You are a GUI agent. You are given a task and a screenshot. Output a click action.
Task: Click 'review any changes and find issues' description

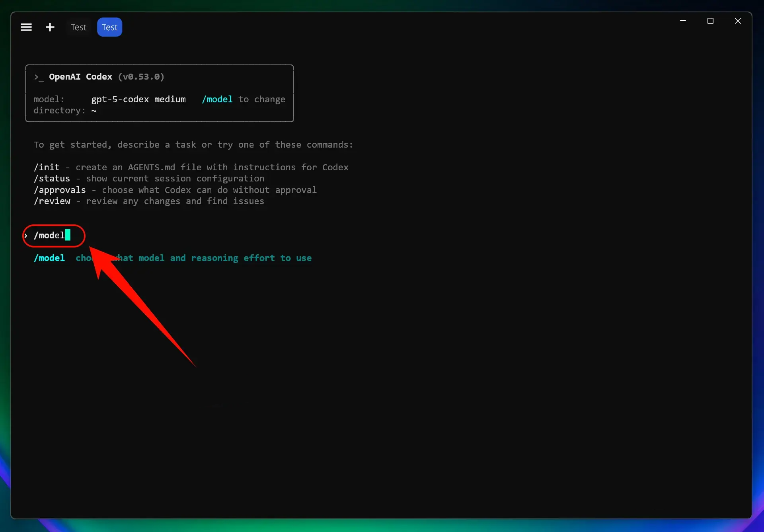click(175, 201)
